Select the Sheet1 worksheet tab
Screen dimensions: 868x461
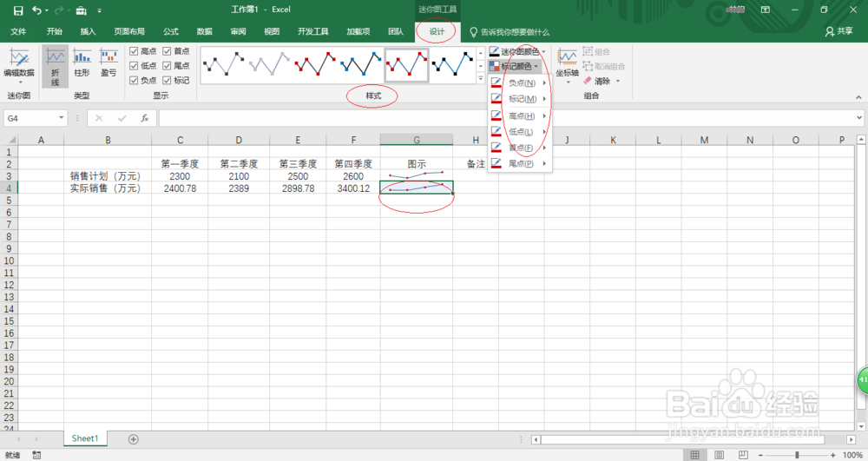pos(85,438)
